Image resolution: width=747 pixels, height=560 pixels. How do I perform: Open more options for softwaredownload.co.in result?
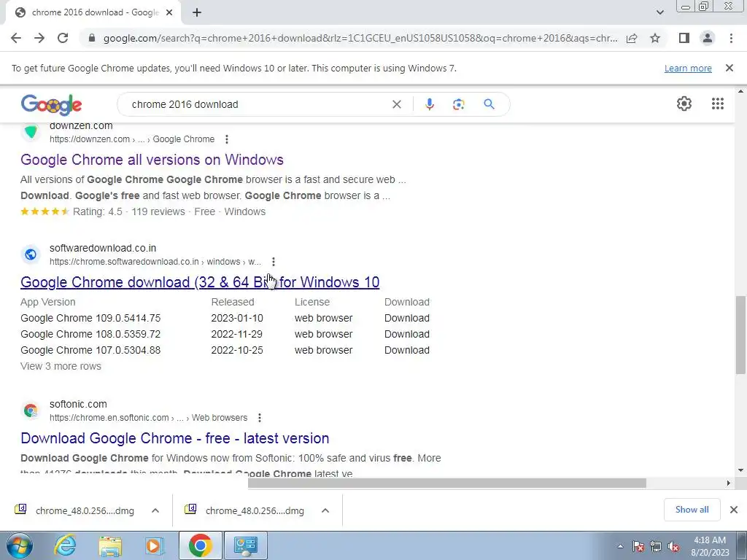coord(273,262)
